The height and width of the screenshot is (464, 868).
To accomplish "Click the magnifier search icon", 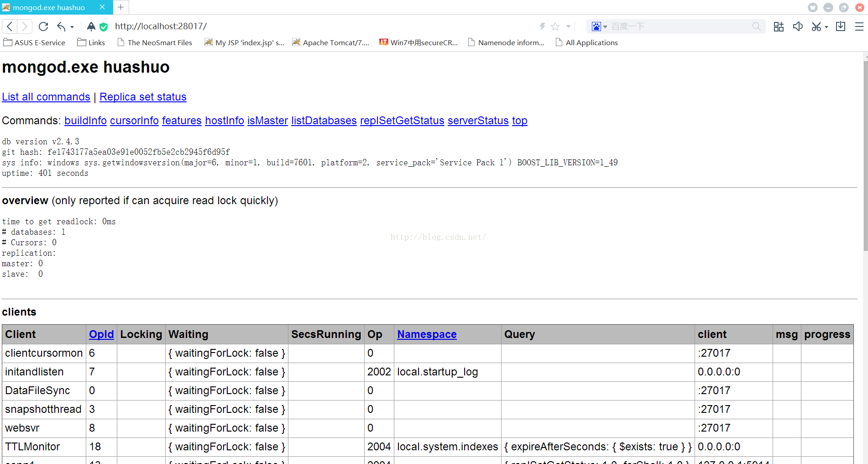I will pyautogui.click(x=756, y=26).
